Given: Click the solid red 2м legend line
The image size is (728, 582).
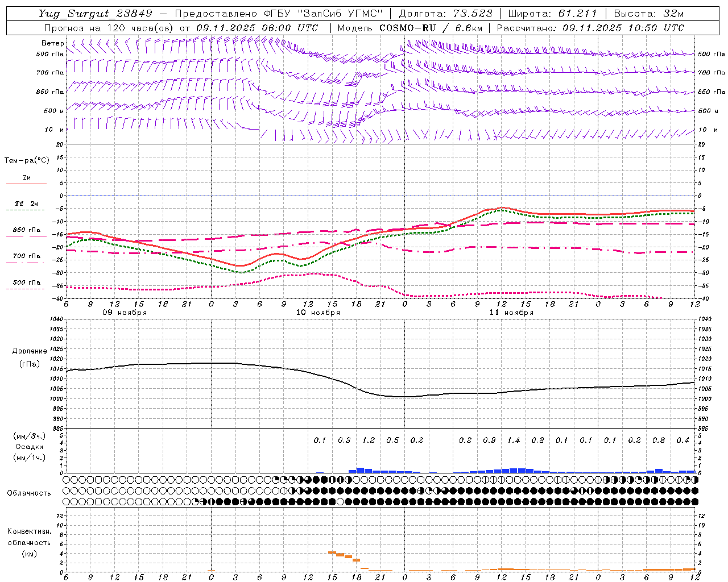Looking at the screenshot, I should pos(26,184).
